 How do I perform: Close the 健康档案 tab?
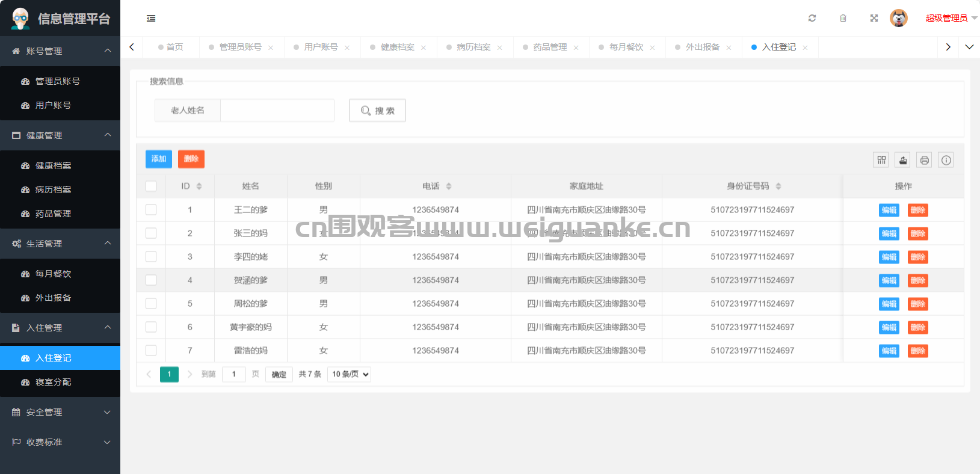(x=424, y=48)
